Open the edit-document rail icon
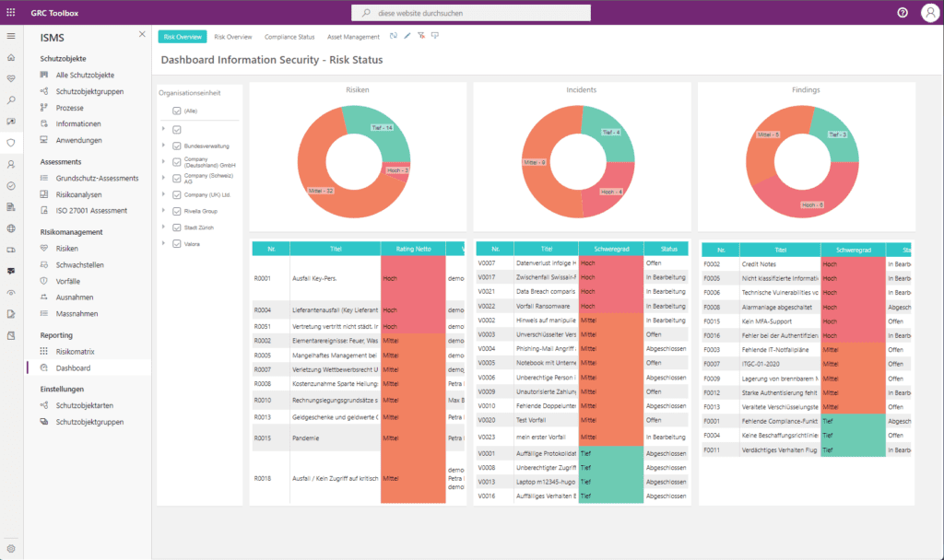Image resolution: width=944 pixels, height=560 pixels. tap(11, 314)
